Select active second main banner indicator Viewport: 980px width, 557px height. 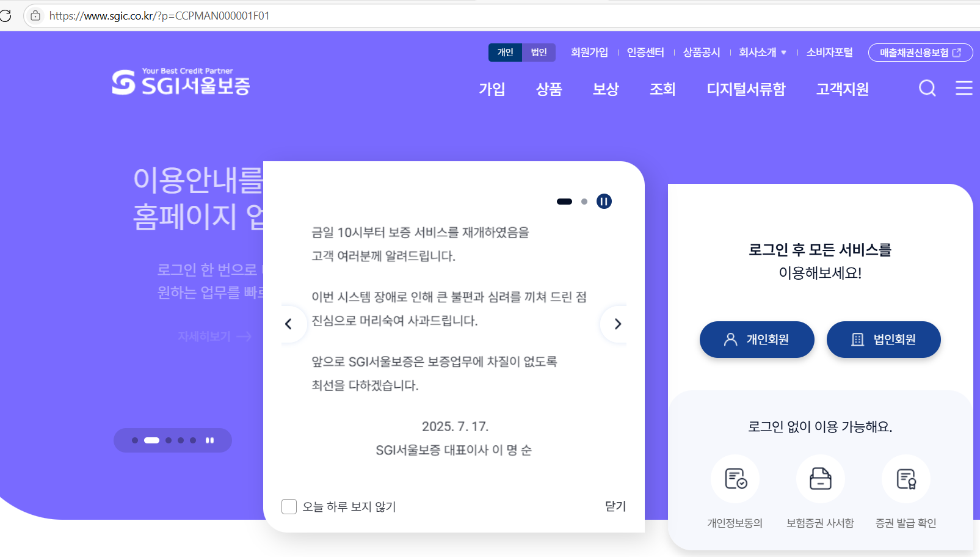(151, 440)
